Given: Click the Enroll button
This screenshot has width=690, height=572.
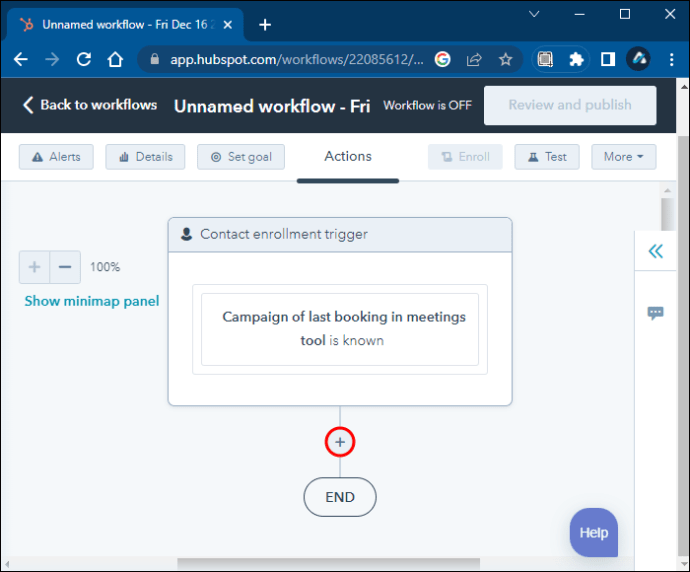Looking at the screenshot, I should (x=465, y=157).
